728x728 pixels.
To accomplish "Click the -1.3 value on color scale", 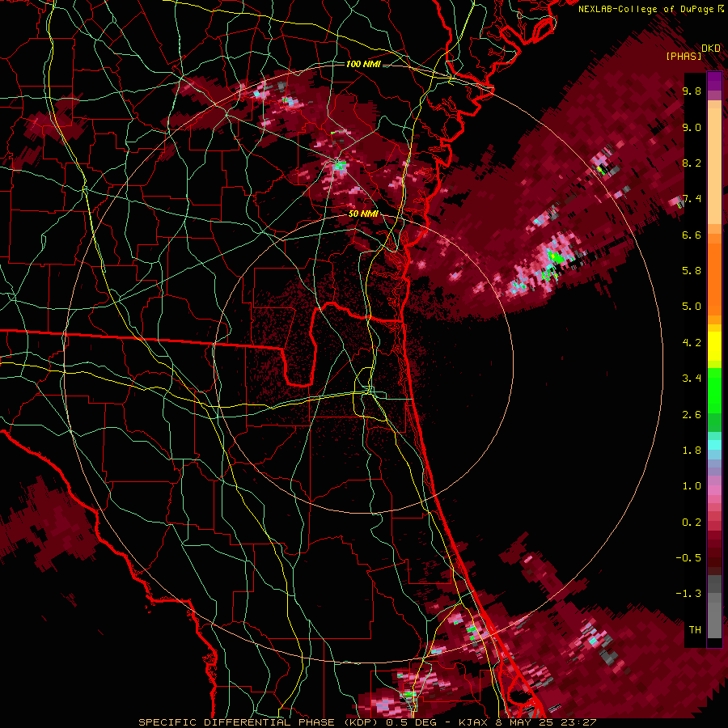I will 688,594.
